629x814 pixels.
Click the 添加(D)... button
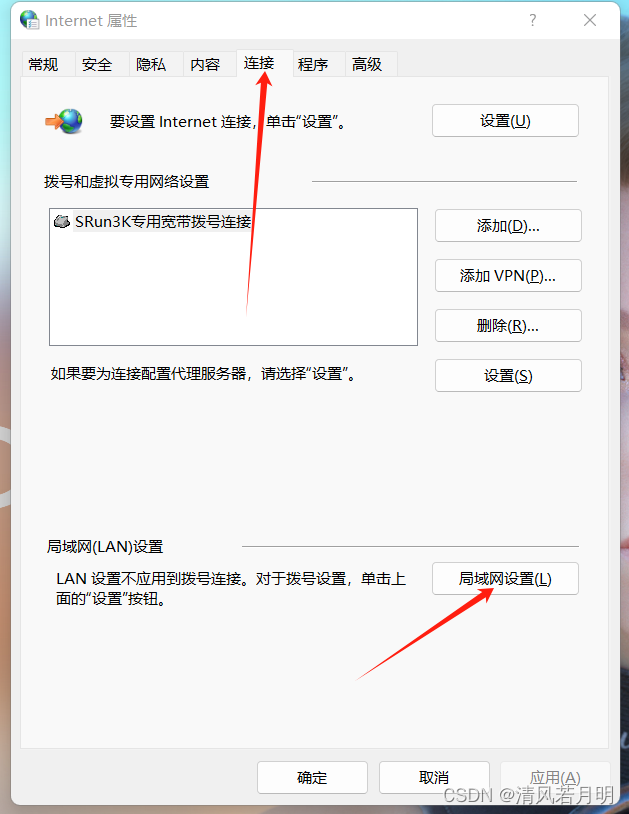click(x=509, y=226)
